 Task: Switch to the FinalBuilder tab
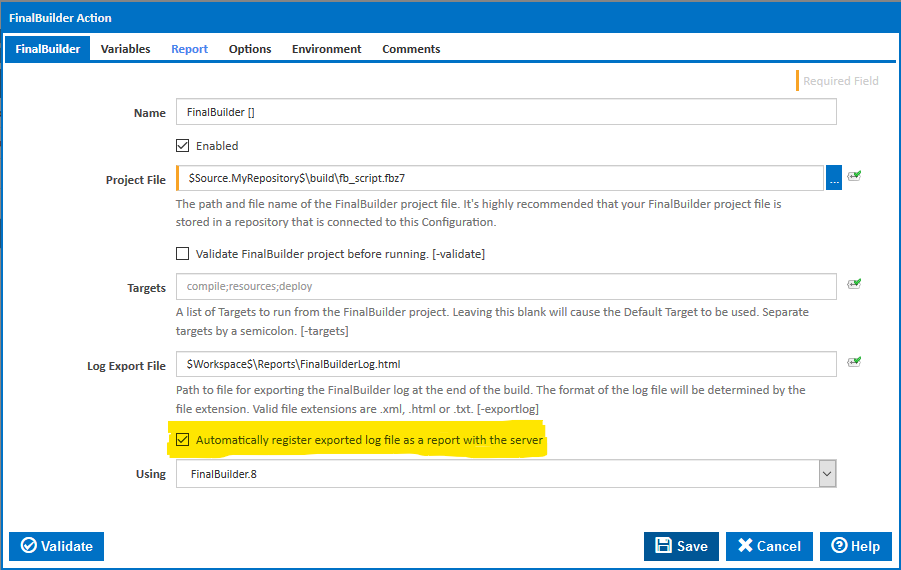click(x=48, y=49)
